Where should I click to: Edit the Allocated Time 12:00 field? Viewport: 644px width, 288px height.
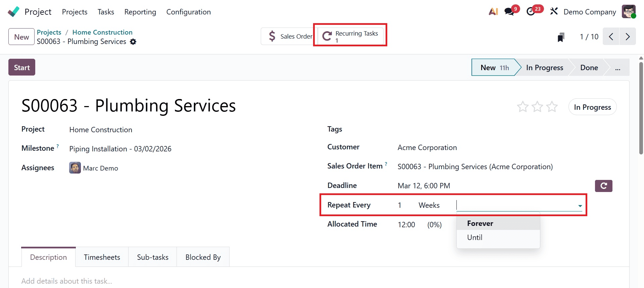click(x=406, y=225)
